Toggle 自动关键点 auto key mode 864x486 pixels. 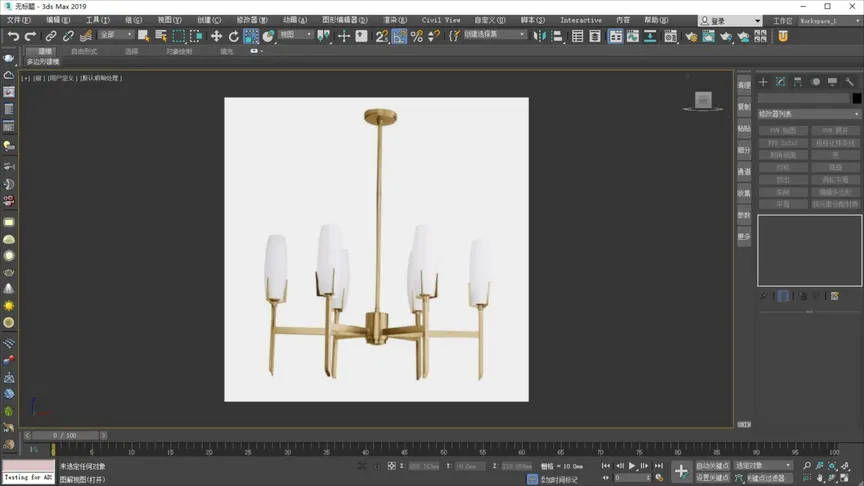[x=713, y=466]
